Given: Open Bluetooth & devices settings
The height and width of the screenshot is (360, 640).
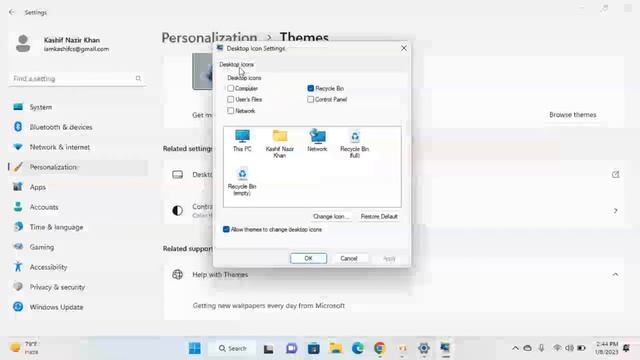Looking at the screenshot, I should (x=78, y=127).
